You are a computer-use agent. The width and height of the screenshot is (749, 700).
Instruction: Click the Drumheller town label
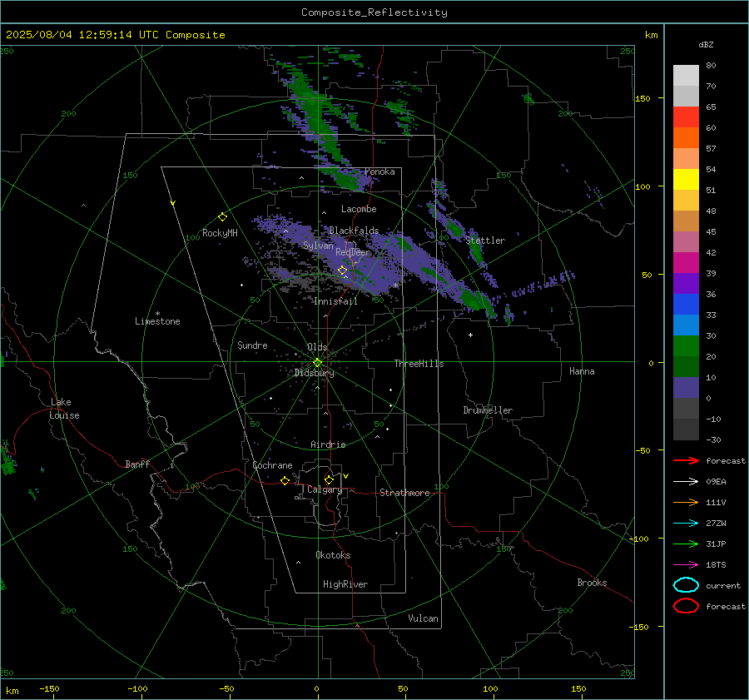pyautogui.click(x=488, y=410)
